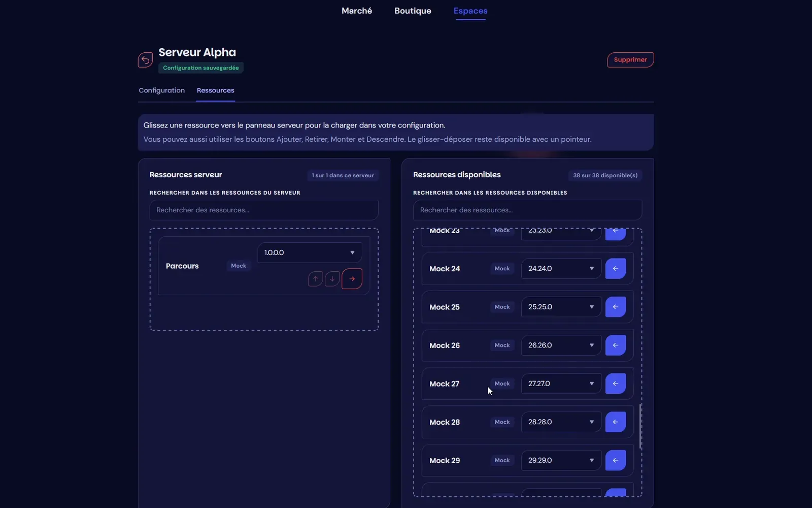Add Mock 26 to server

click(615, 345)
